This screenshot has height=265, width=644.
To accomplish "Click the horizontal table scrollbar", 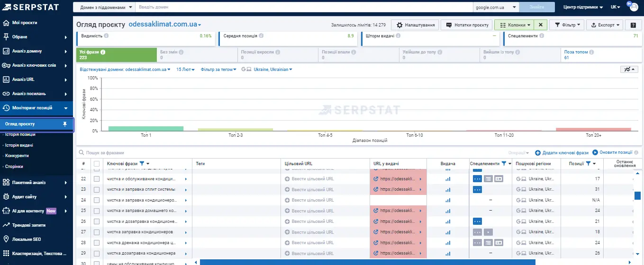I will (368, 262).
